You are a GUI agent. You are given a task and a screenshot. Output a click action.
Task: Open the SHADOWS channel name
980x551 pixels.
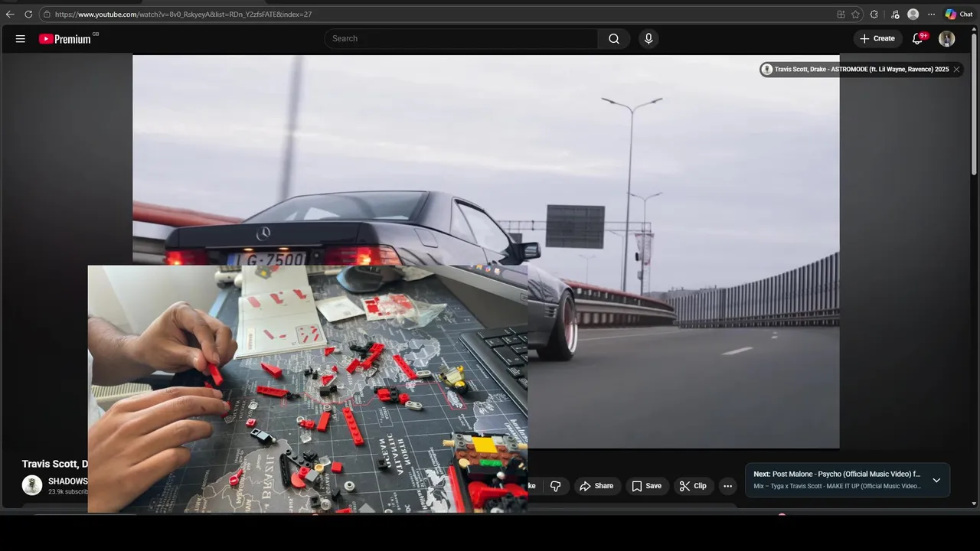tap(68, 481)
